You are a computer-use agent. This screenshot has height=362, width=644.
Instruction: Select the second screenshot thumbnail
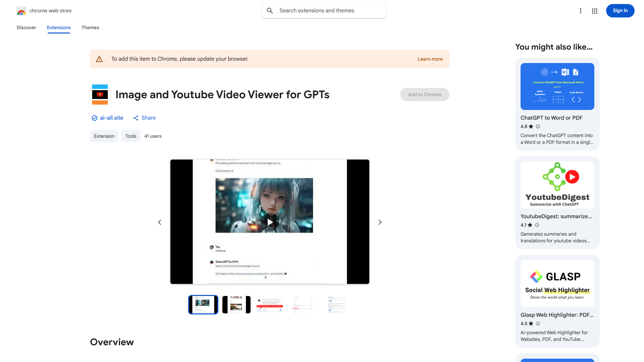click(x=236, y=304)
